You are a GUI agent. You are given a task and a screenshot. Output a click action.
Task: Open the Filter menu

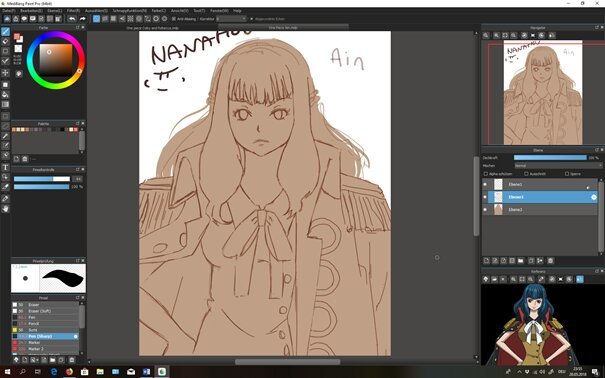point(73,11)
